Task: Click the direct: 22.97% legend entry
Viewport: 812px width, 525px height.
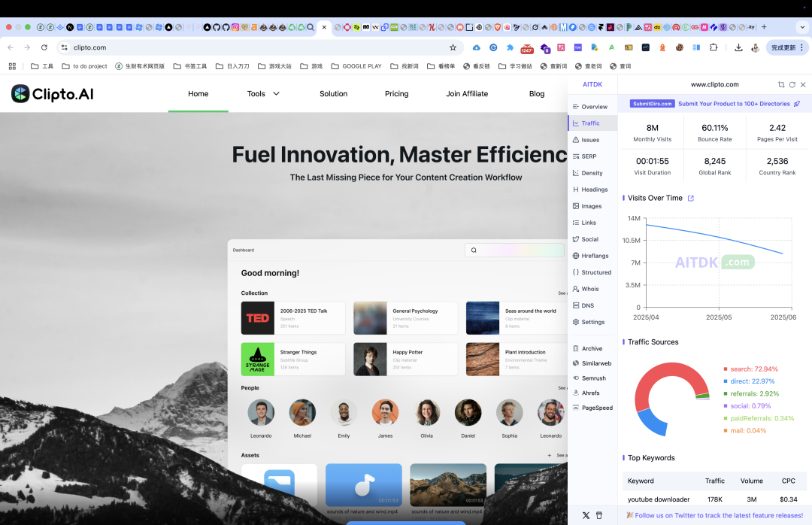Action: tap(750, 381)
